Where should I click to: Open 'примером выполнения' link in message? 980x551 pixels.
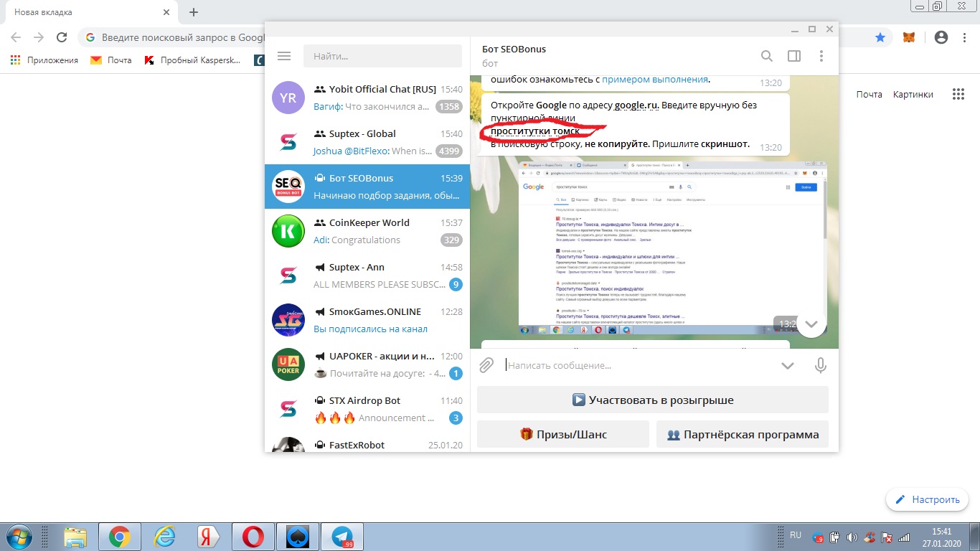pyautogui.click(x=654, y=79)
